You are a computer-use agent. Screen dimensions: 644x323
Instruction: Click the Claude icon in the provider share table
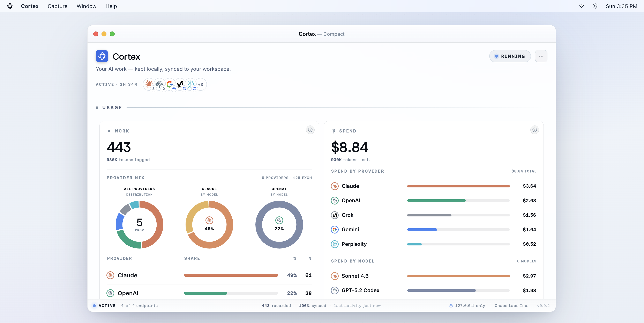click(110, 275)
